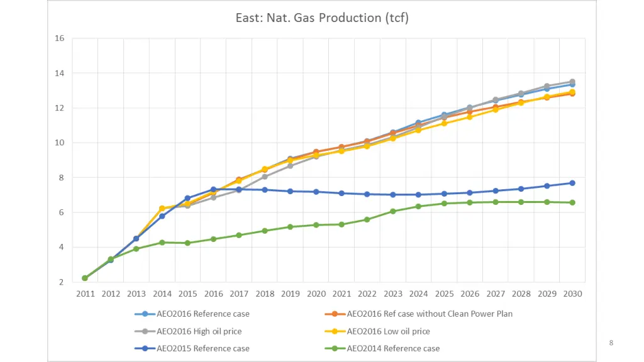Screen dimensions: 644x362
Task: Click the x-axis label 2011
Action: 85,294
